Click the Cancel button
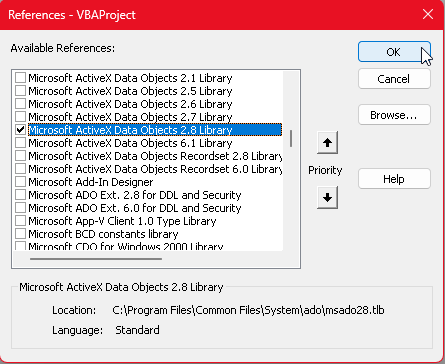Viewport: 445px width, 364px height. tap(394, 79)
